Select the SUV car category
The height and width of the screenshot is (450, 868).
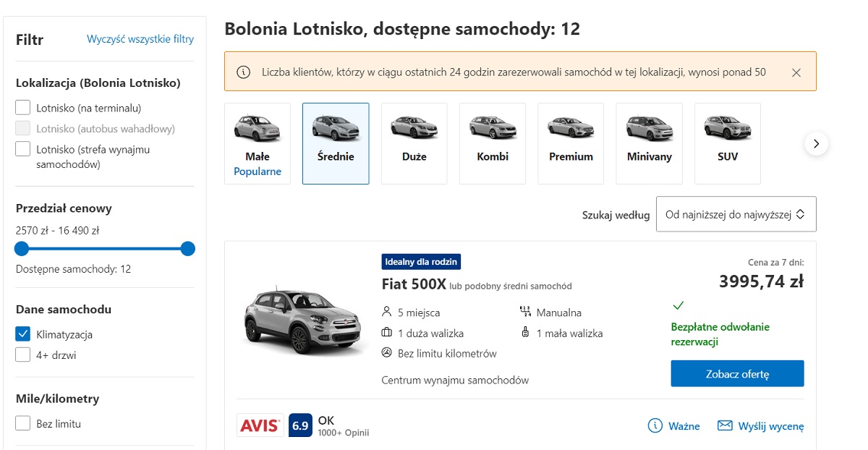click(727, 143)
